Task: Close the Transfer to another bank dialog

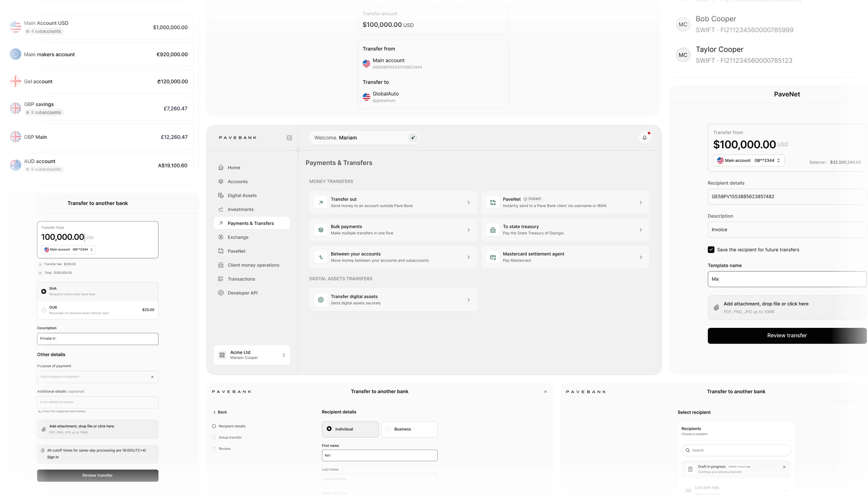Action: pyautogui.click(x=545, y=392)
